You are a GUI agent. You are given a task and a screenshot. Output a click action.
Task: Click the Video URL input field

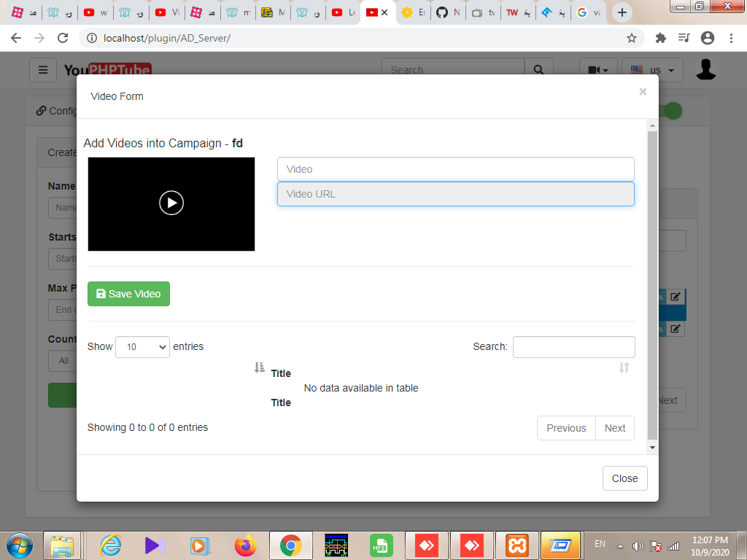point(455,193)
